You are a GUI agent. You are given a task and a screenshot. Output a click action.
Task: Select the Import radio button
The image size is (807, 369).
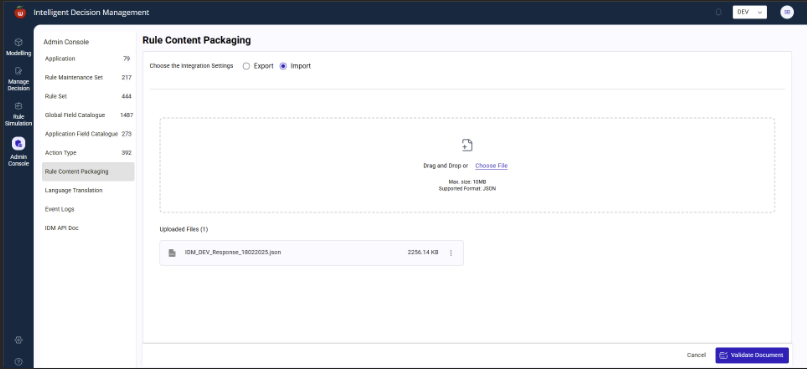(283, 66)
